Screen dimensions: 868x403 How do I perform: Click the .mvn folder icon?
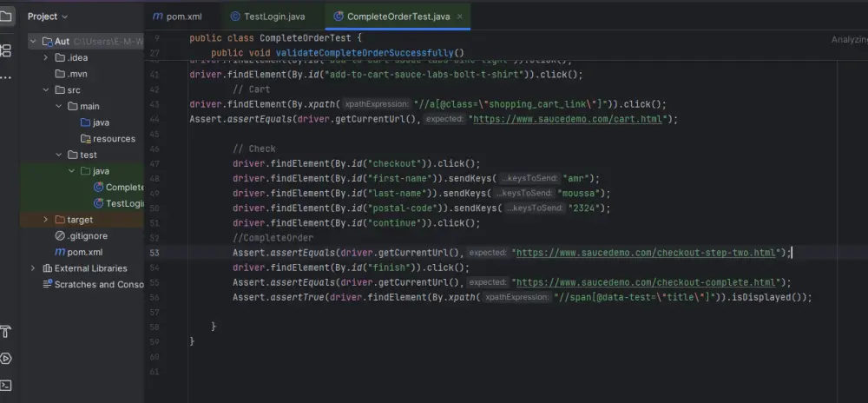(x=60, y=74)
